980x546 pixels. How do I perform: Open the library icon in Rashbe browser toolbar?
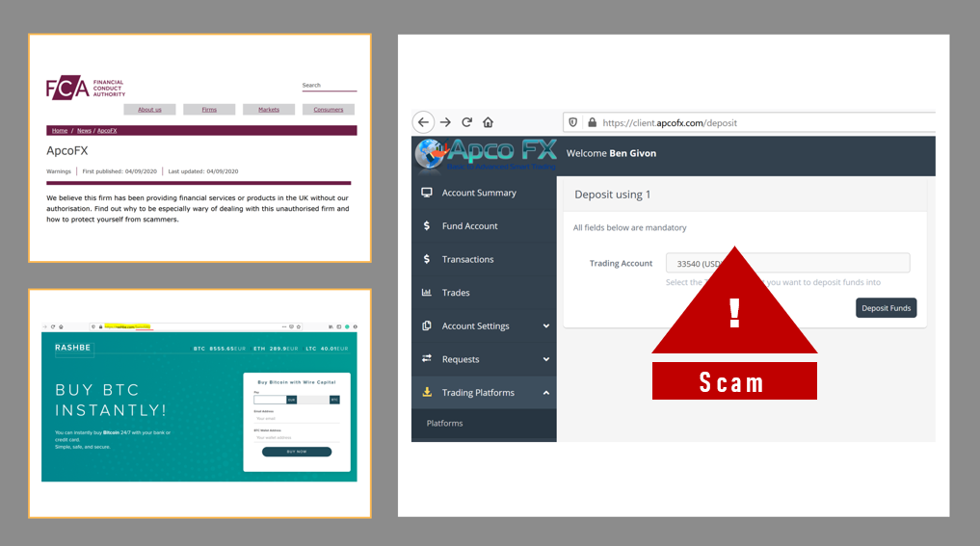pyautogui.click(x=331, y=326)
